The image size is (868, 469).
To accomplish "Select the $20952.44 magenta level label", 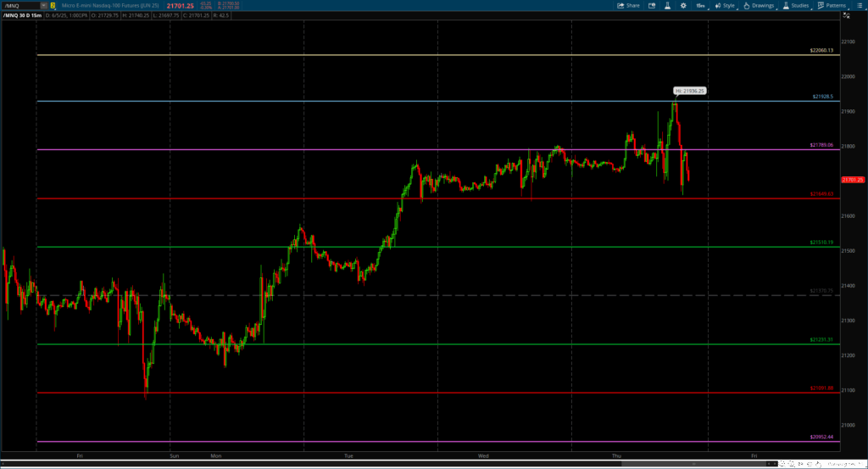I will (821, 437).
